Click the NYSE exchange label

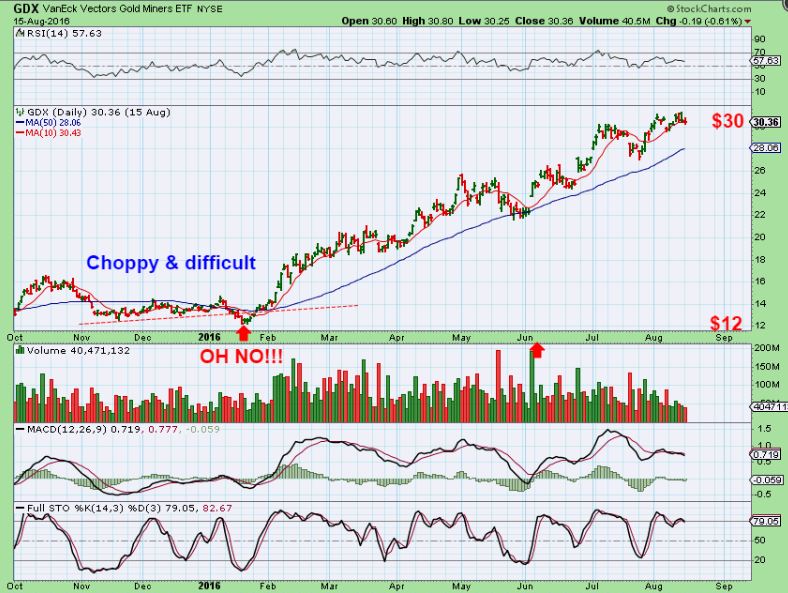pos(210,9)
